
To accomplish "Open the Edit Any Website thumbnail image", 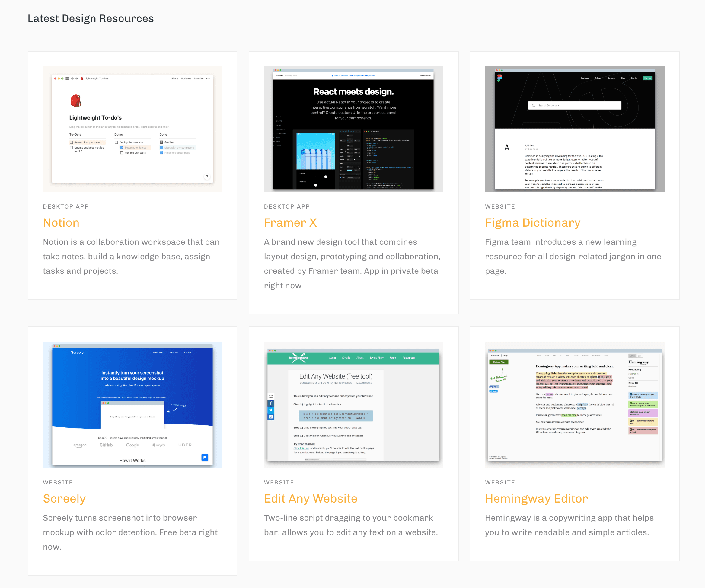I will [353, 404].
